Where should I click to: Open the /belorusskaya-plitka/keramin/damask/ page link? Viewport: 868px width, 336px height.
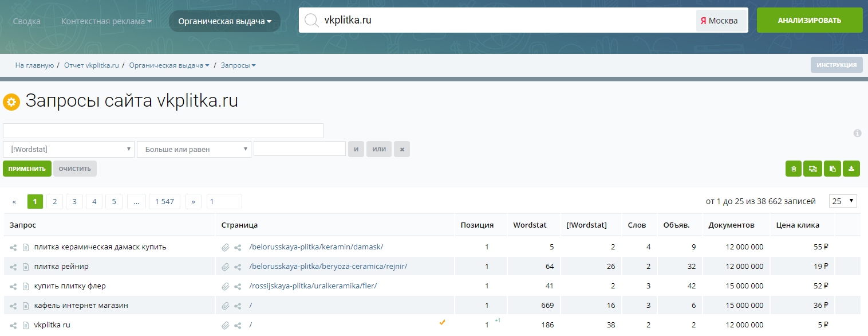[x=316, y=247]
